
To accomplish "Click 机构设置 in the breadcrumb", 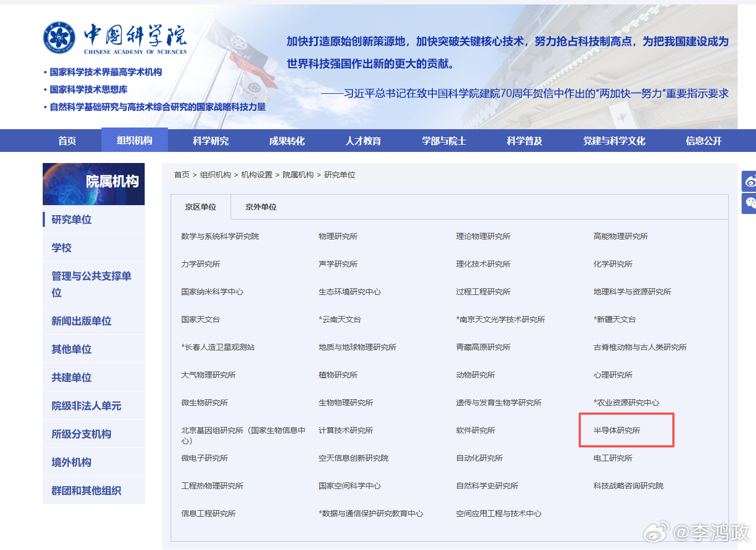I will pyautogui.click(x=257, y=175).
